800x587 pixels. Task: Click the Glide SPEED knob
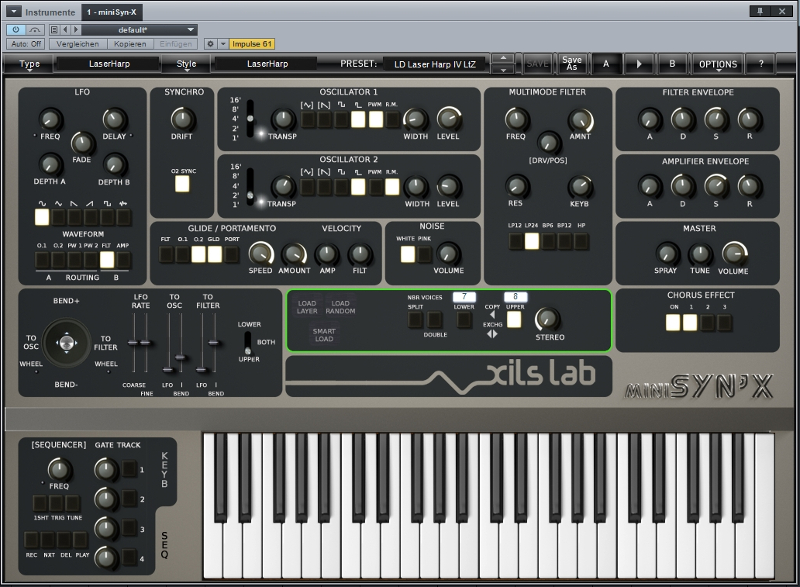[260, 253]
